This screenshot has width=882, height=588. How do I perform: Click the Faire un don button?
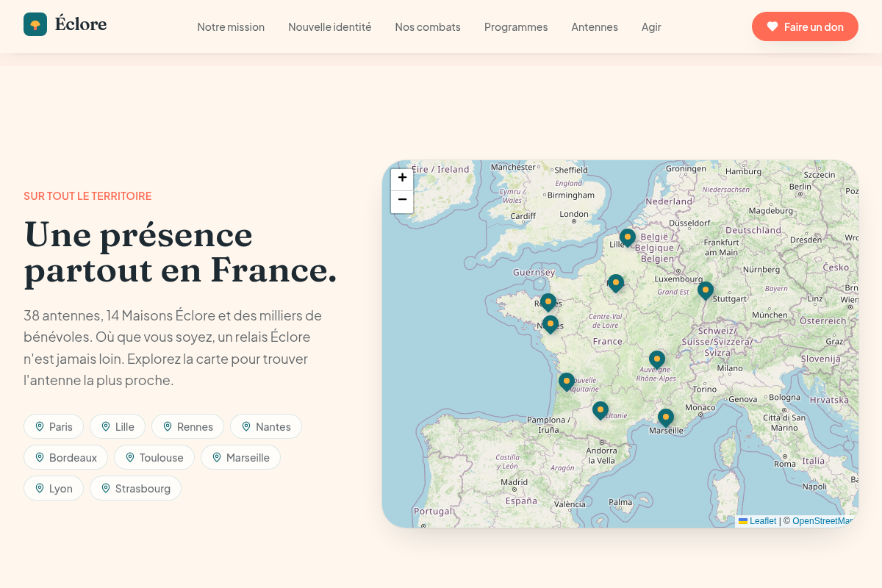tap(805, 26)
